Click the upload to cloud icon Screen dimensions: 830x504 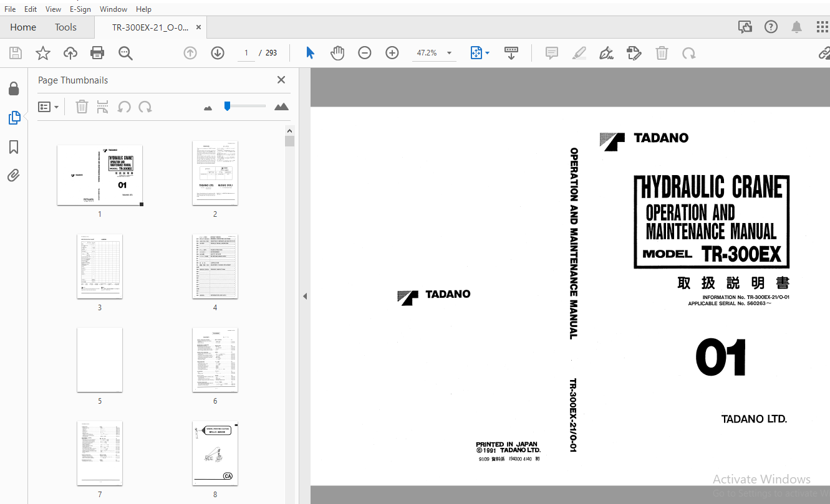[70, 53]
